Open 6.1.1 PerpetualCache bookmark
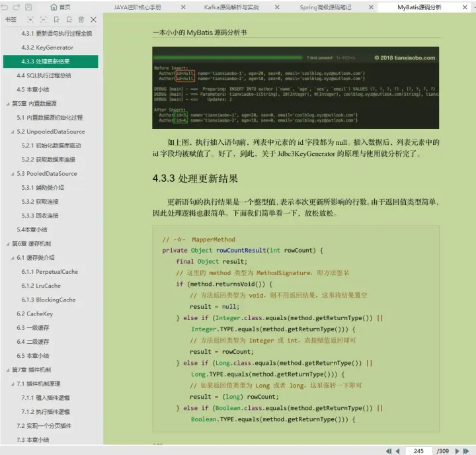This screenshot has height=455, width=476. (x=50, y=272)
